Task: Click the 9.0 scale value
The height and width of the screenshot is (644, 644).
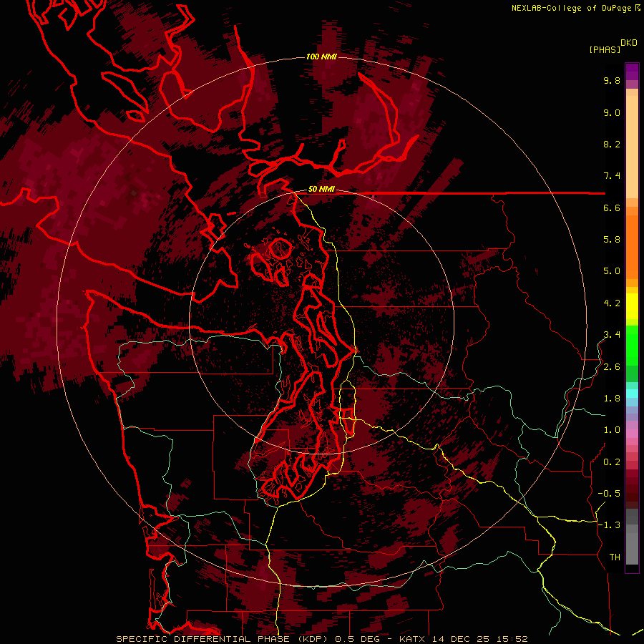Action: 612,112
